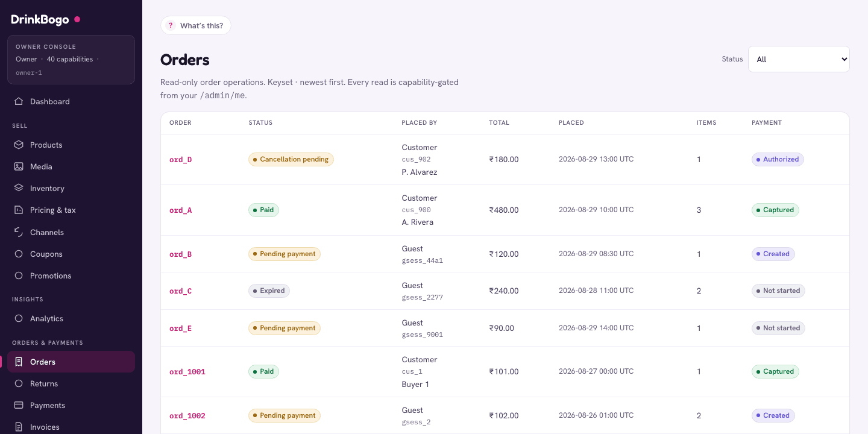Click the ₹480.00 total
The image size is (868, 434).
click(x=504, y=210)
